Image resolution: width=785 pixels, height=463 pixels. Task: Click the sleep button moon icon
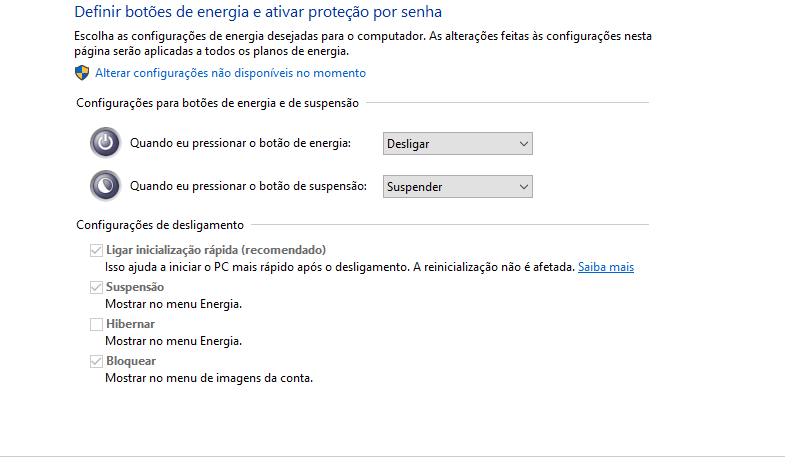[106, 186]
